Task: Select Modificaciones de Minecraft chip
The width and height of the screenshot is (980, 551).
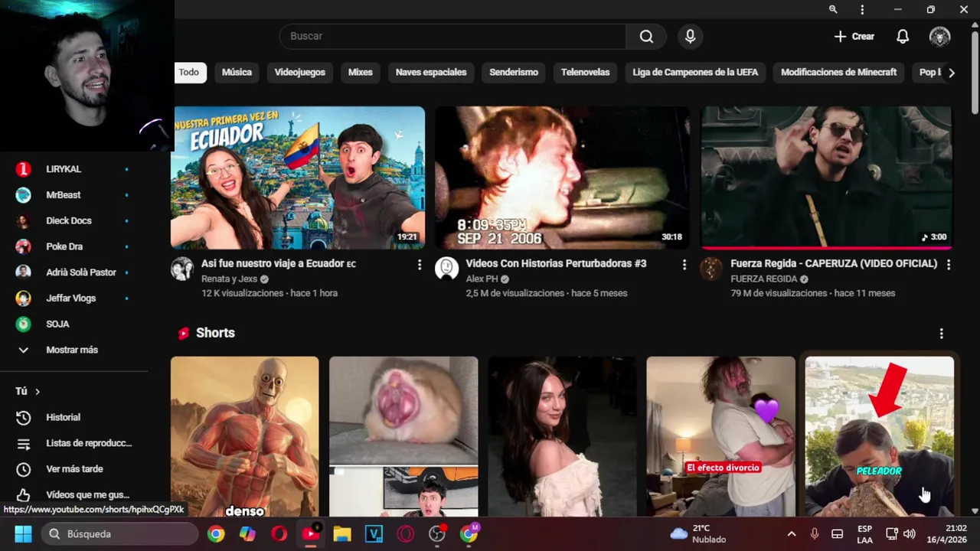Action: pos(838,73)
